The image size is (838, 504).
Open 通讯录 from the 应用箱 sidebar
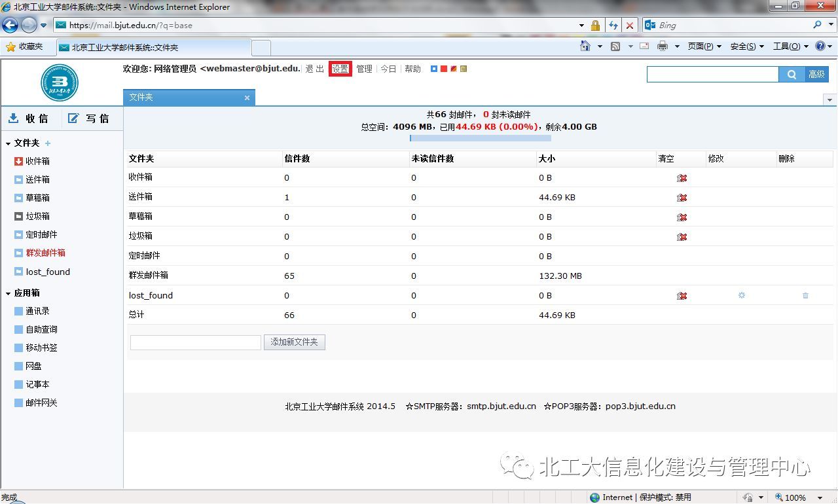38,311
